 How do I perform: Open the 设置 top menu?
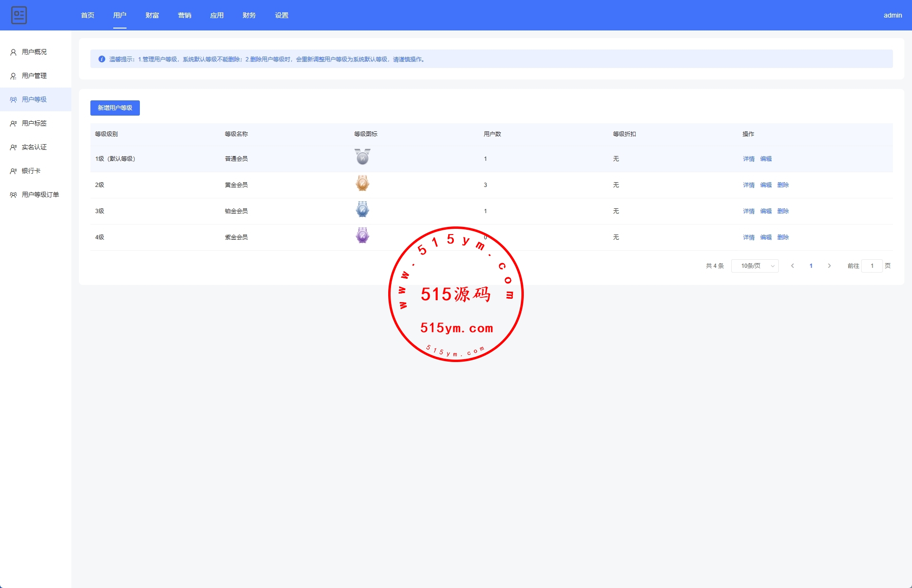[282, 15]
